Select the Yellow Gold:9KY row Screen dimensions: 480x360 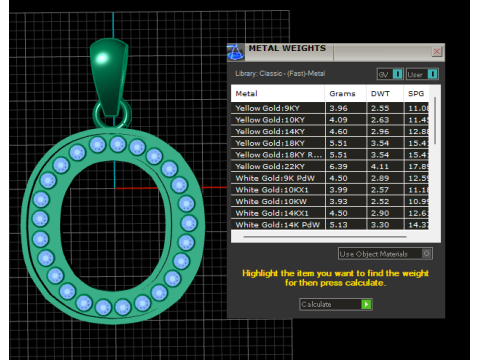(x=330, y=108)
